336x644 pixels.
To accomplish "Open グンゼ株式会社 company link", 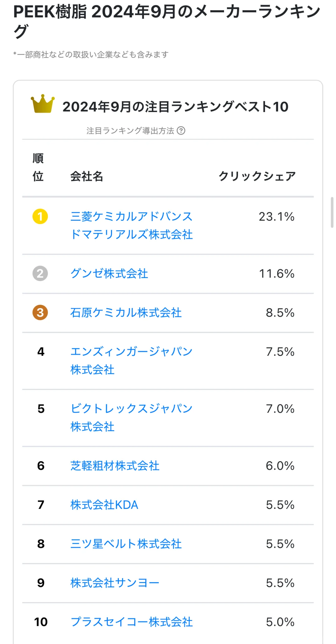I will (x=109, y=274).
